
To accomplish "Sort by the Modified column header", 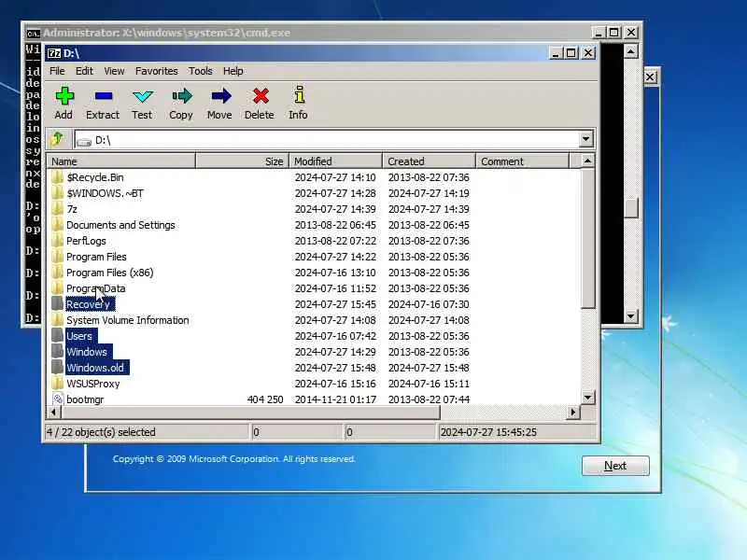I will pyautogui.click(x=336, y=161).
